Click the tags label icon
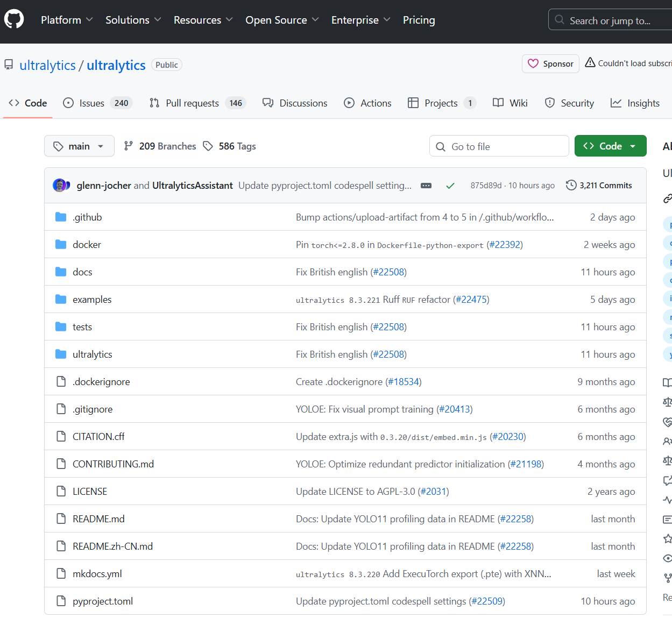672x625 pixels. [x=208, y=146]
